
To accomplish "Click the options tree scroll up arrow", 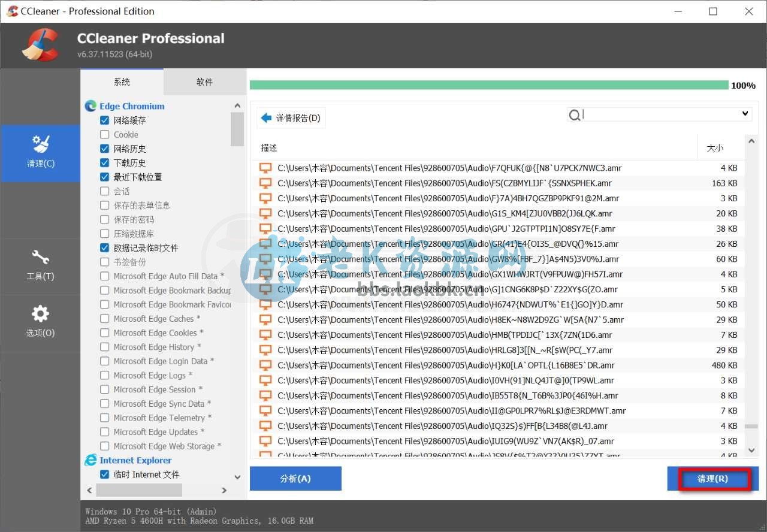I will (237, 105).
